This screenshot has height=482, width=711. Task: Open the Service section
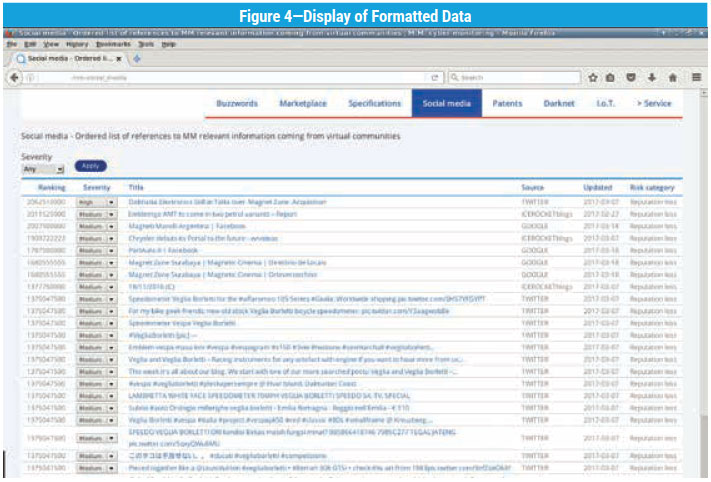coord(654,103)
